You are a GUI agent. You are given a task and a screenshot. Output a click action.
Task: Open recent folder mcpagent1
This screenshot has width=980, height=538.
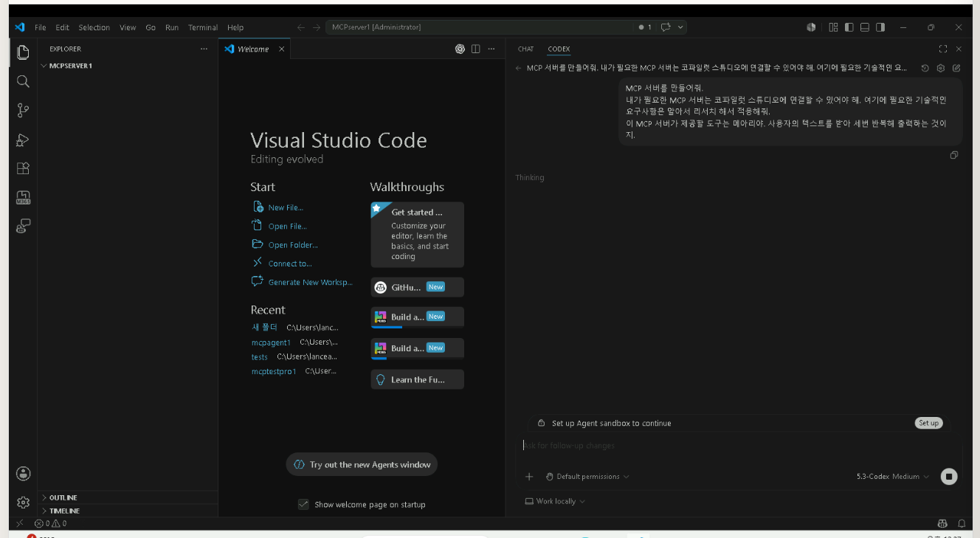pyautogui.click(x=271, y=342)
